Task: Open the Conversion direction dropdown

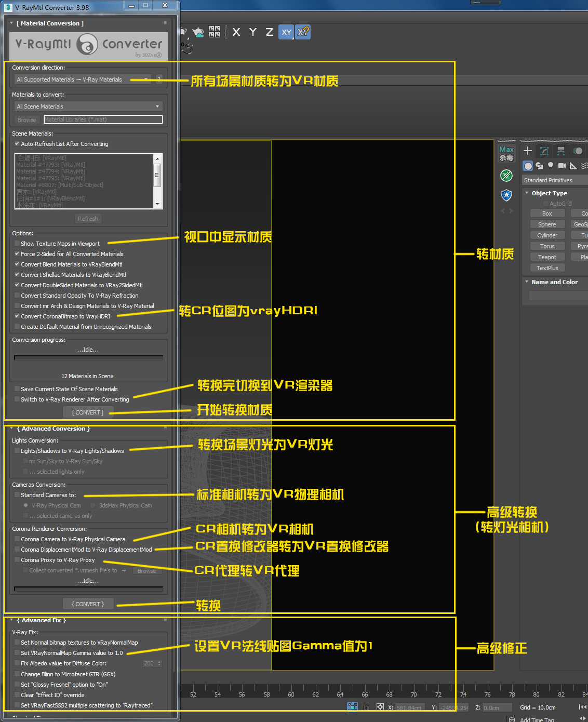Action: coord(84,79)
